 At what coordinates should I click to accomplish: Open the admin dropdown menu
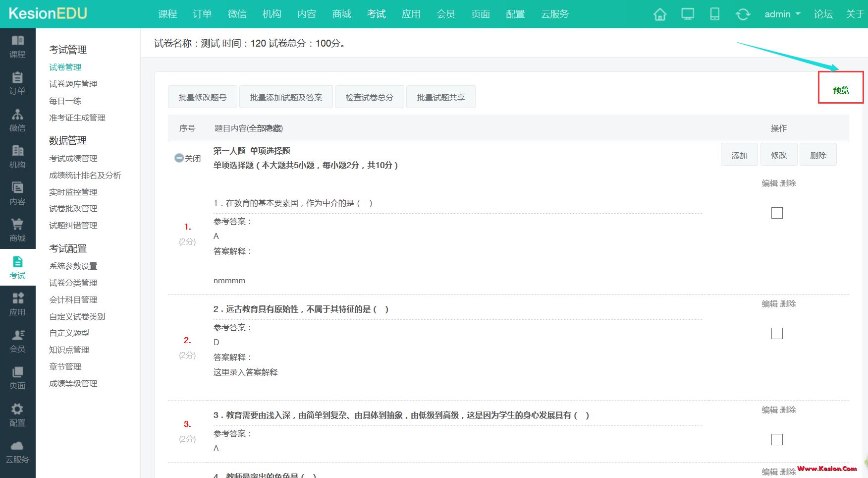[x=781, y=14]
